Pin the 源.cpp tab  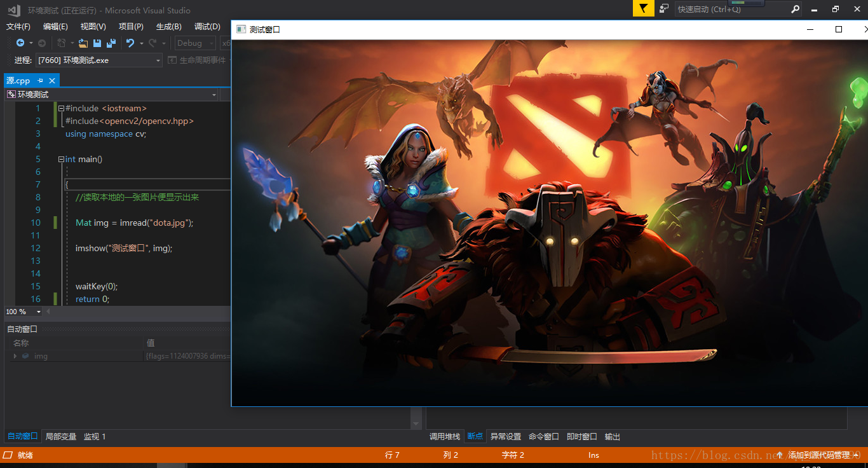point(40,80)
